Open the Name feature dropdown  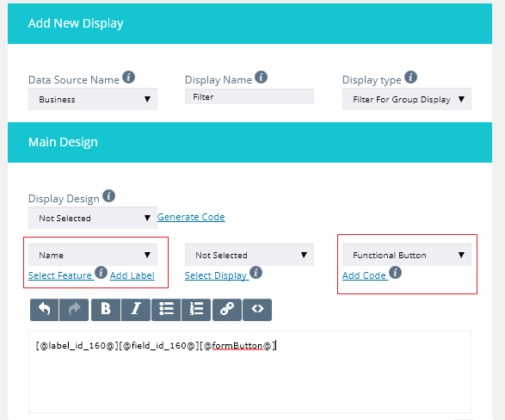(93, 255)
